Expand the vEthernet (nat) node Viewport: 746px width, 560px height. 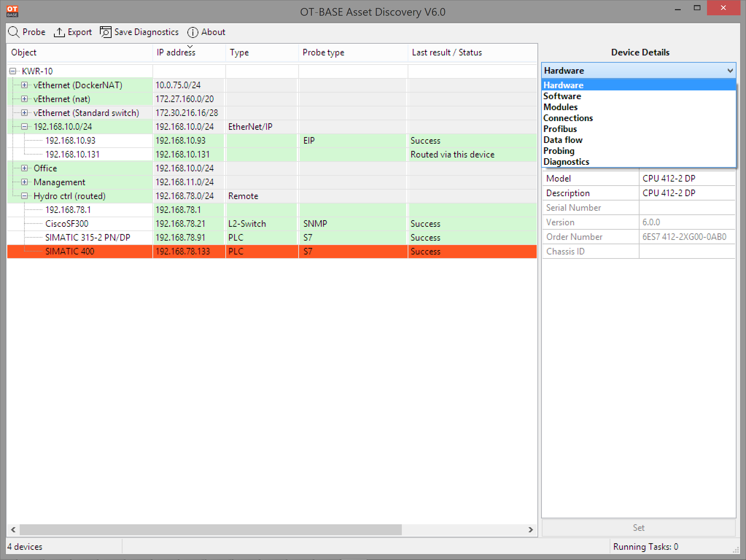(24, 99)
